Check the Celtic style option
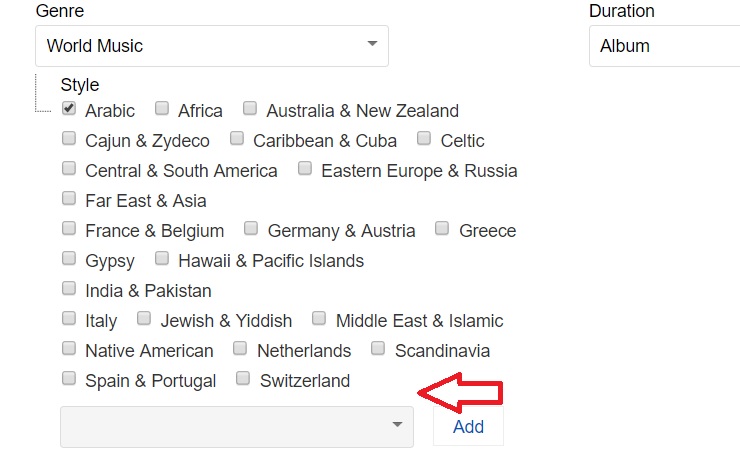 point(424,139)
